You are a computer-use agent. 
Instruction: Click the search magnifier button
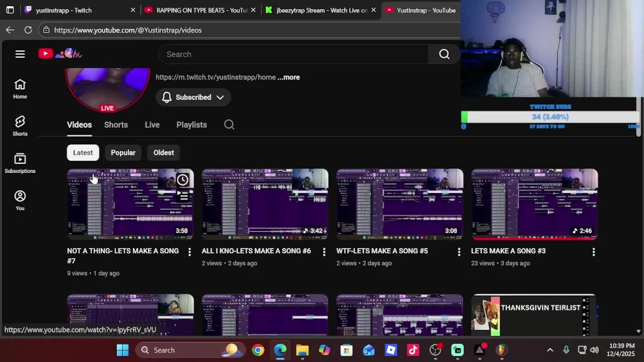(444, 54)
